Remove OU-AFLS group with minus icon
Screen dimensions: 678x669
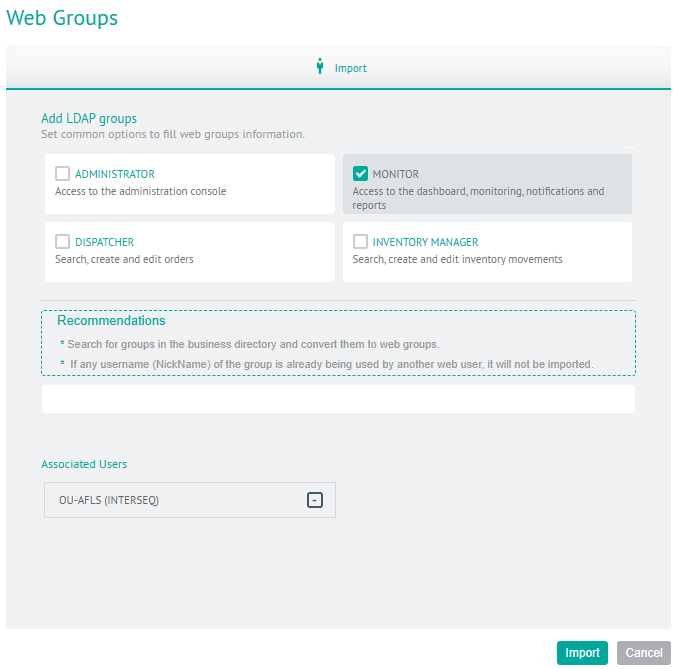coord(315,500)
